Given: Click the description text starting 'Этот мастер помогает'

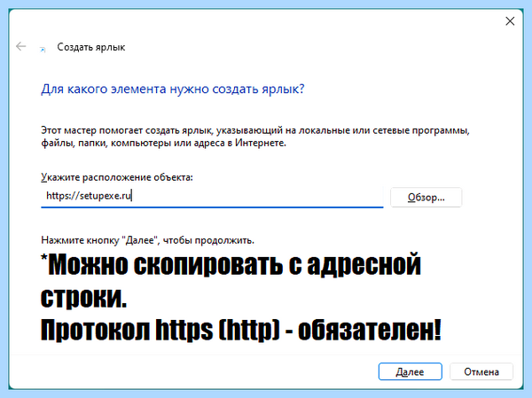Looking at the screenshot, I should pyautogui.click(x=255, y=137).
